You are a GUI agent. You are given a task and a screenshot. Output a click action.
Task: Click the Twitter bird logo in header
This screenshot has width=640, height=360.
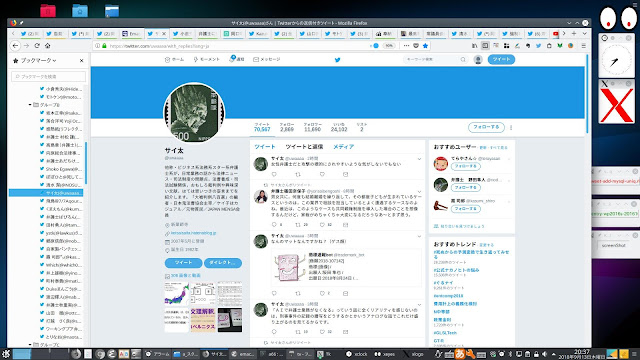coord(337,60)
